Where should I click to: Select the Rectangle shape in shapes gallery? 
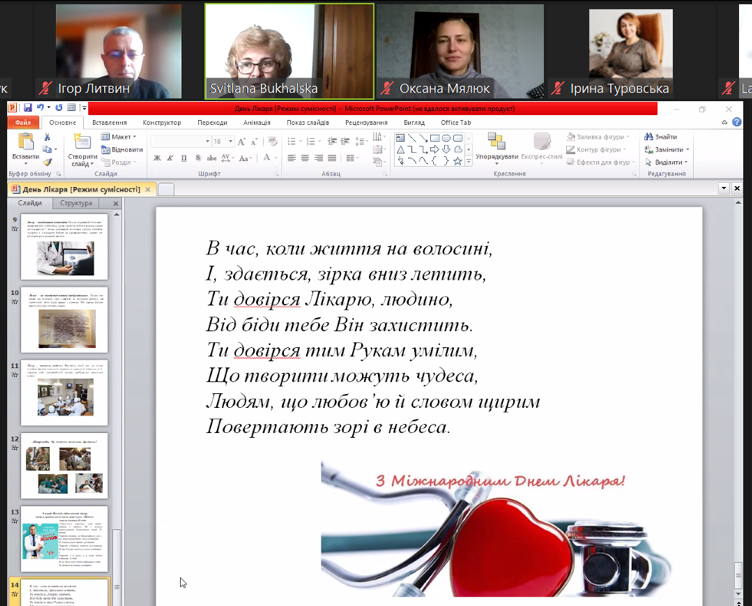435,138
